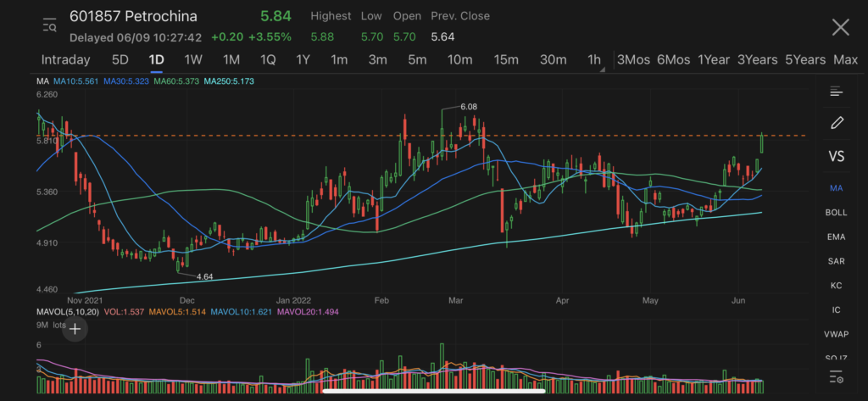Viewport: 868px width, 401px height.
Task: Select the 1D period tab
Action: point(156,60)
